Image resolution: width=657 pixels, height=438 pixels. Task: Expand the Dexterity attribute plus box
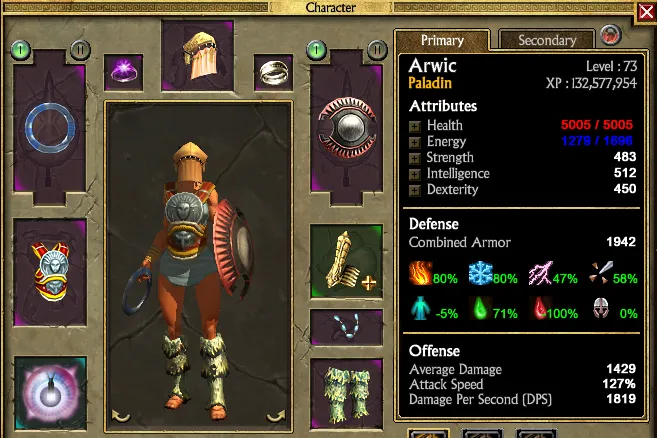(x=414, y=191)
